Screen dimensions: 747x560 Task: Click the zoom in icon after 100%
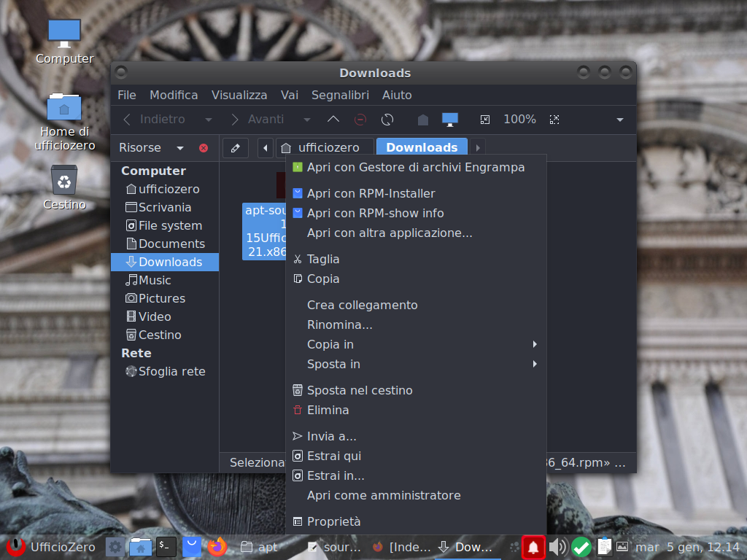click(554, 120)
